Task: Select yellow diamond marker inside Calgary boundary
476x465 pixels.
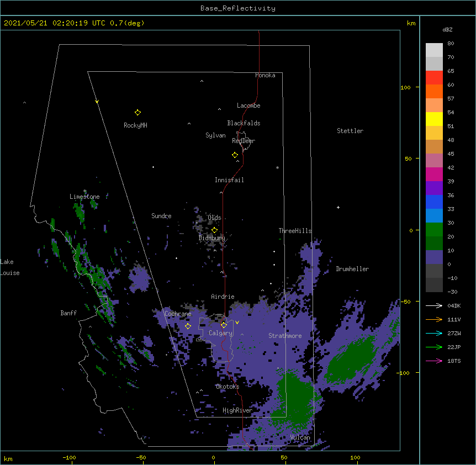Action: tap(224, 325)
